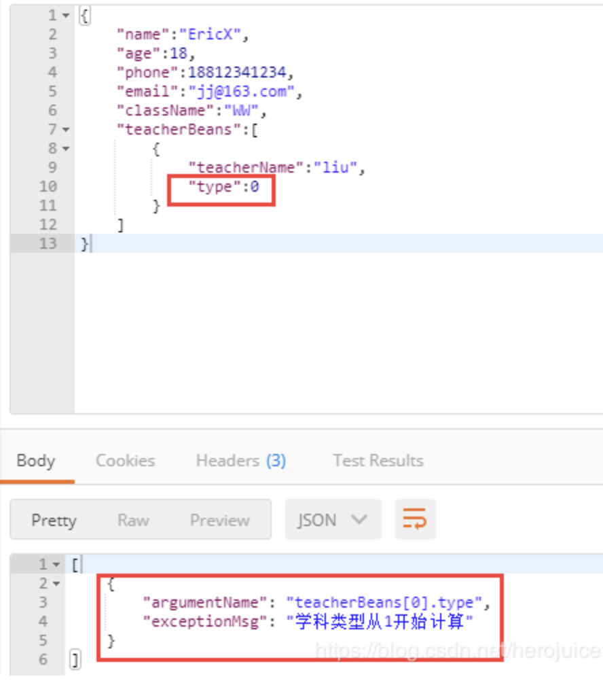Switch to the Body response tab
The height and width of the screenshot is (700, 603).
pos(36,461)
